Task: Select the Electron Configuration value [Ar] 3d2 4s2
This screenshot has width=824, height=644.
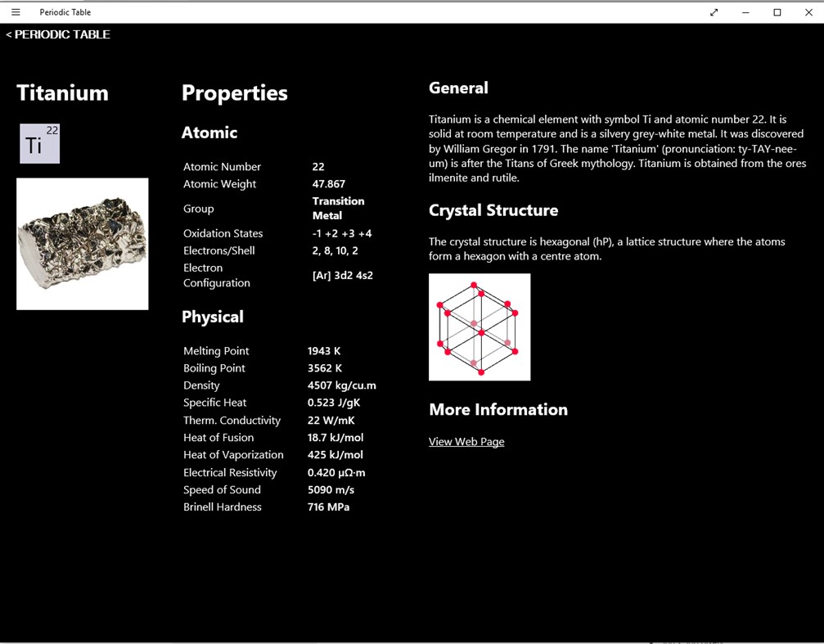Action: pos(342,275)
